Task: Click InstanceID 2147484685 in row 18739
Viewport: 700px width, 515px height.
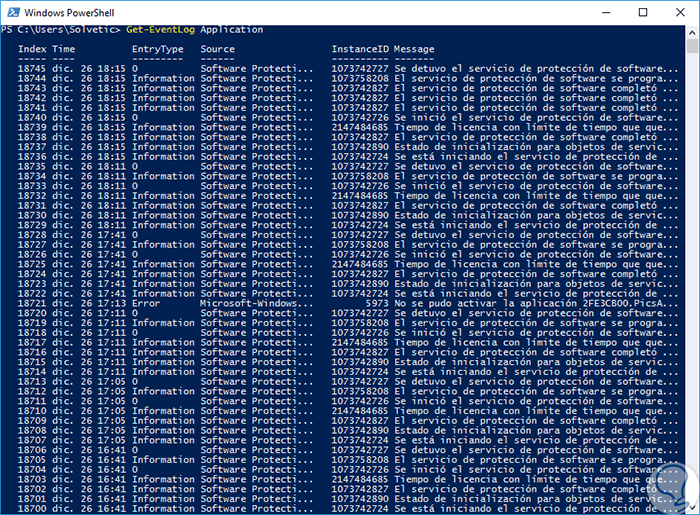Action: point(360,128)
